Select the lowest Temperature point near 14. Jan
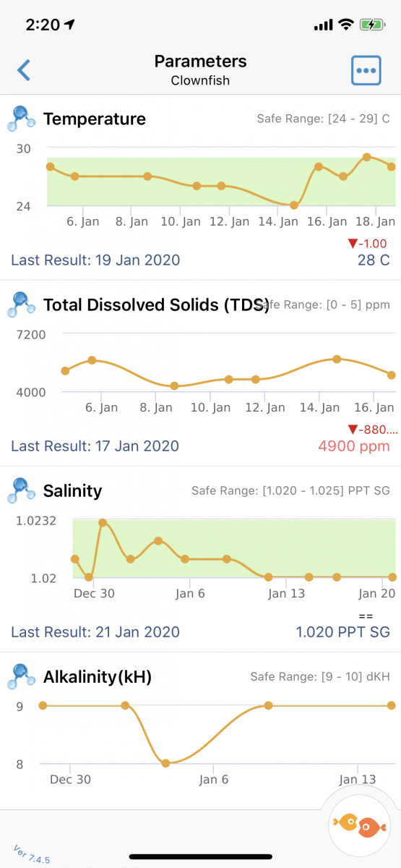This screenshot has width=401, height=868. (294, 205)
